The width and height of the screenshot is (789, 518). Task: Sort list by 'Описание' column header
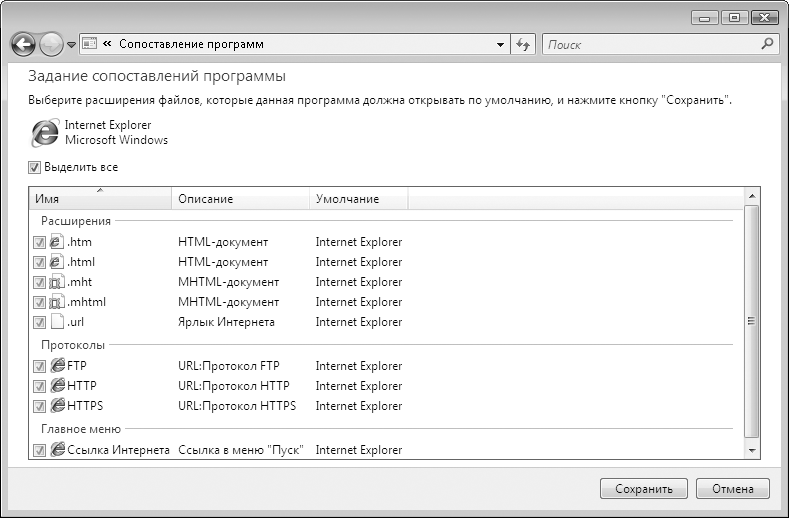tap(240, 198)
